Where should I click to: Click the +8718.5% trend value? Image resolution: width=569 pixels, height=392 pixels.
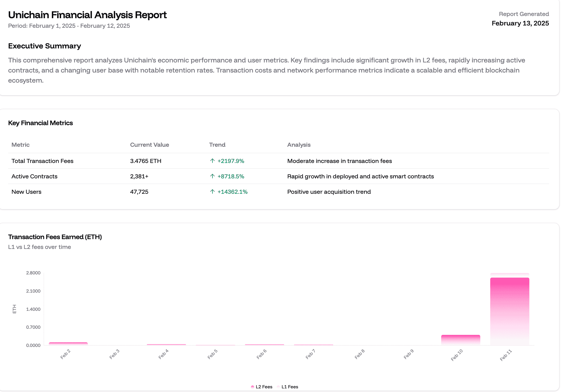pos(231,176)
